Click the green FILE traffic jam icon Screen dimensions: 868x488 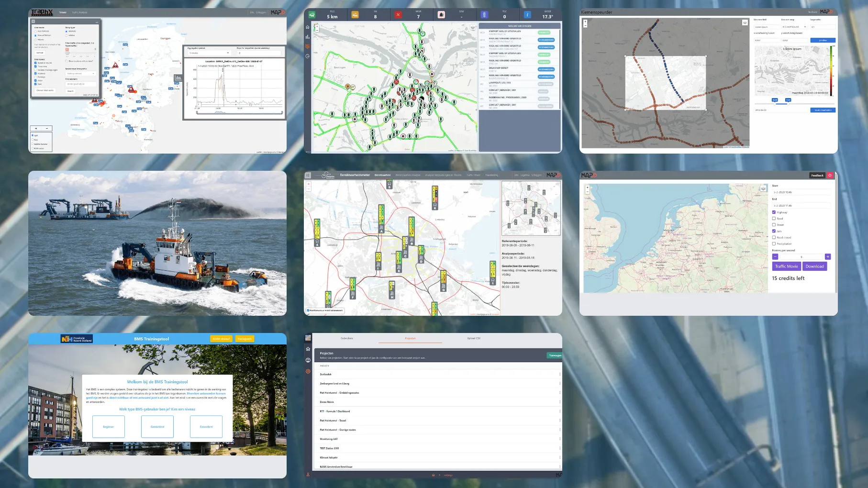point(312,15)
